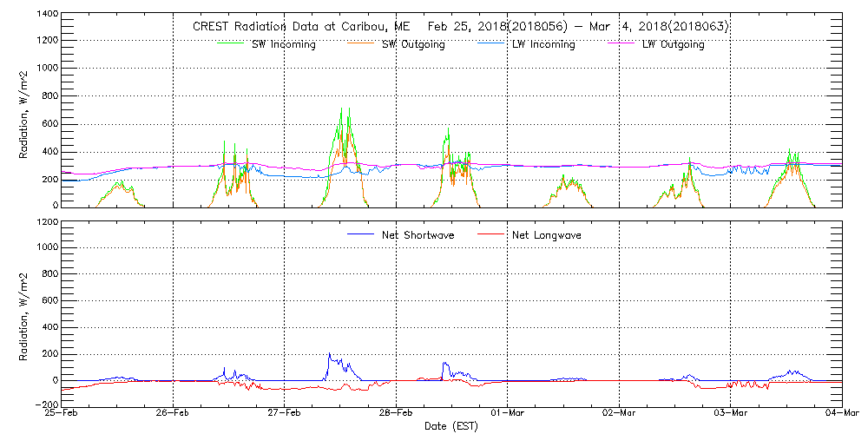Viewport: 868px width, 434px height.
Task: Select the LW Outgoing legend label
Action: [x=673, y=45]
